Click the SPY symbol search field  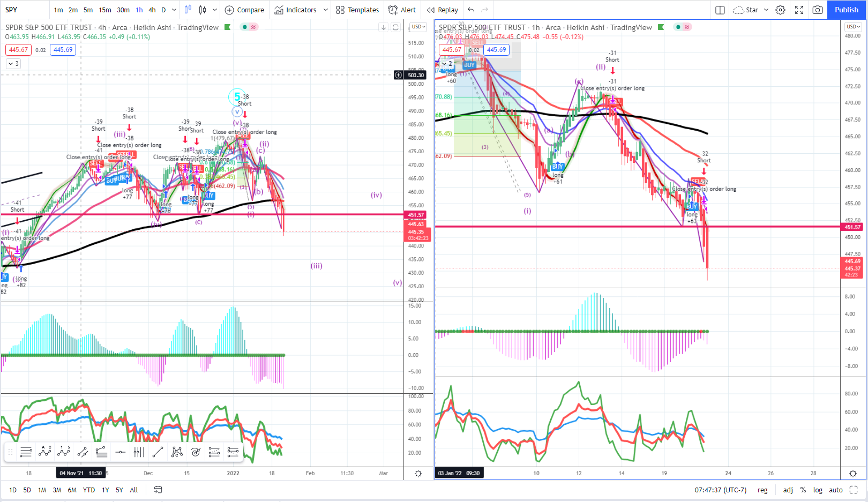(24, 10)
